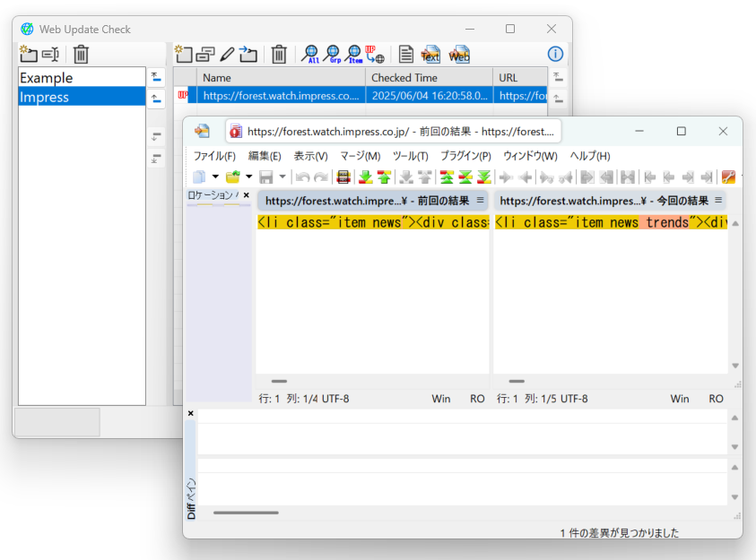Screen dimensions: 756x560
Task: Check only updated items with the UP icon
Action: tap(373, 55)
